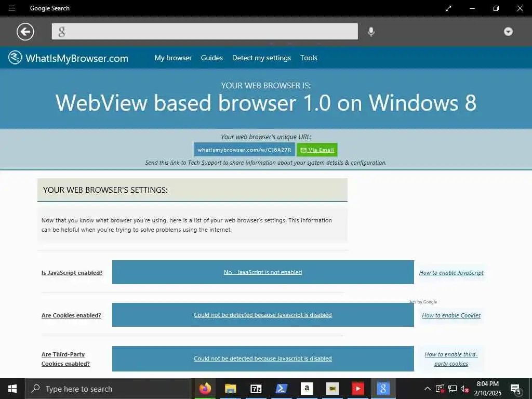Screen dimensions: 532x399
Task: Click No - JavaScript is not enabled result
Action: pyautogui.click(x=263, y=272)
